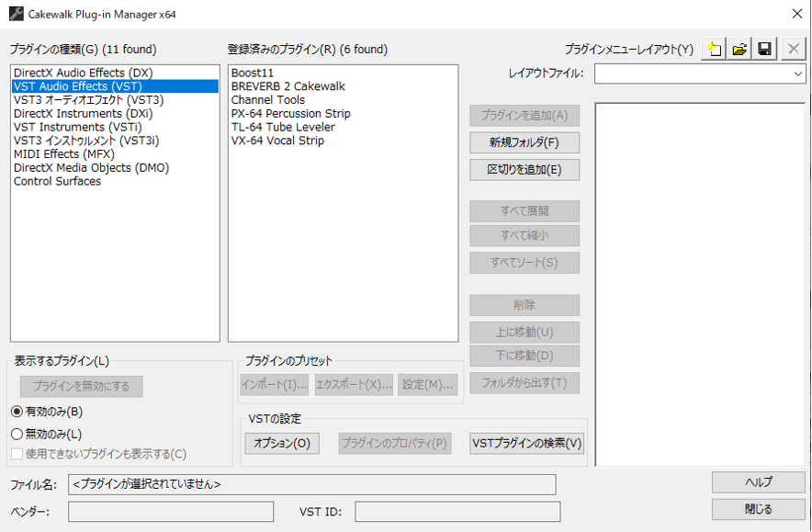
Task: Click the フォルダから出す(T) button
Action: tap(524, 383)
